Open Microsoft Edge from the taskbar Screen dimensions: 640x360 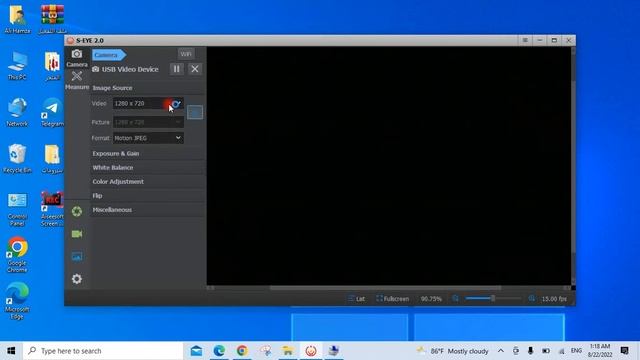point(219,351)
